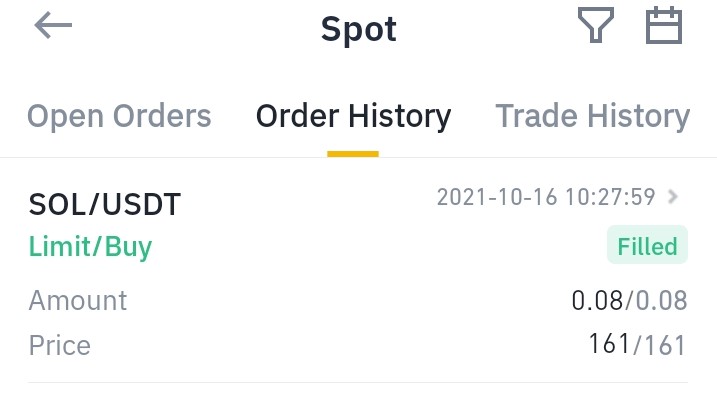Switch to Trade History tab
This screenshot has height=401, width=717.
593,116
